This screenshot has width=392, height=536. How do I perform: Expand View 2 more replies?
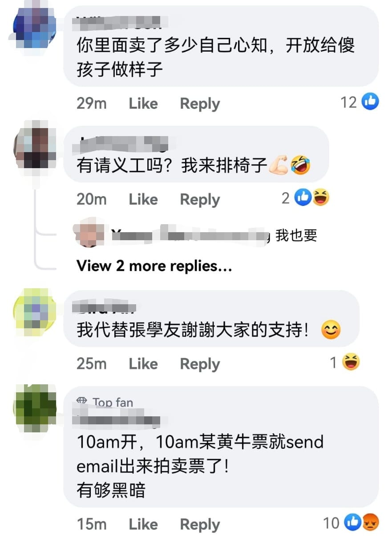tap(154, 266)
